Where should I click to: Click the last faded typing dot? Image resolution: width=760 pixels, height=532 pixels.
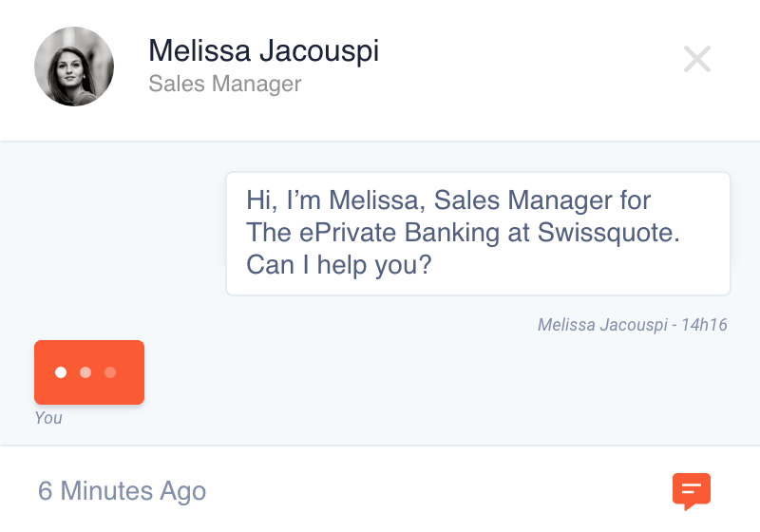click(x=110, y=372)
